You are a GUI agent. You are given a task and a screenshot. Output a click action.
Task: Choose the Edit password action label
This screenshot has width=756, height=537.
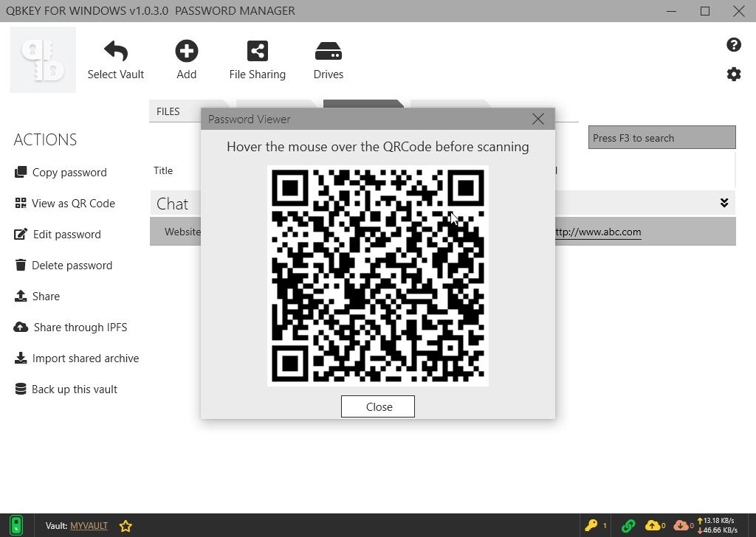(67, 235)
